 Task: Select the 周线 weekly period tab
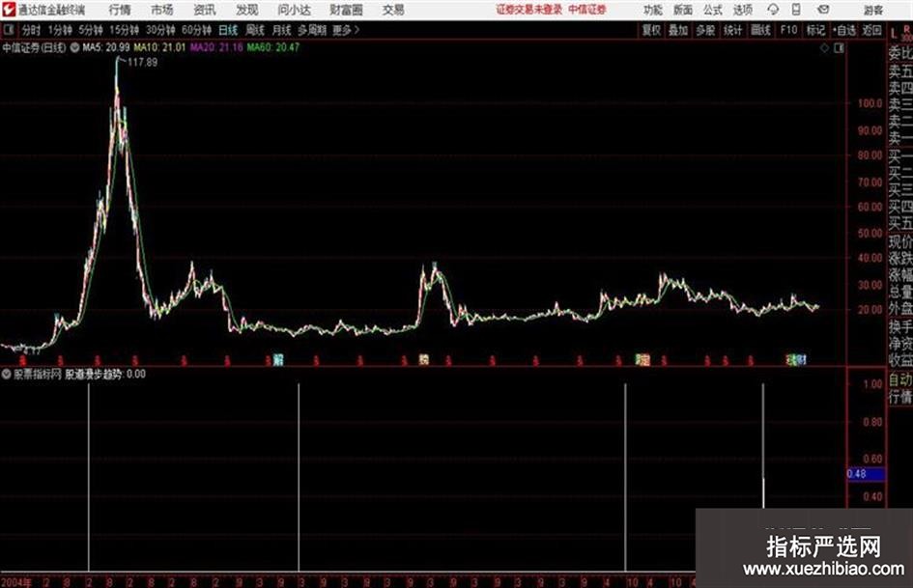(x=255, y=30)
